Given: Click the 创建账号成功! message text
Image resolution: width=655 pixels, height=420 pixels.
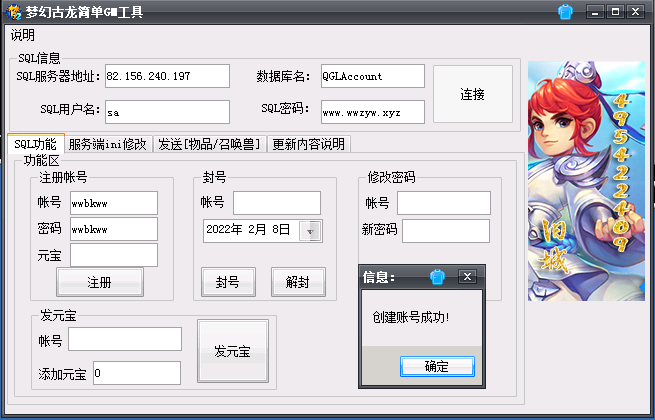Looking at the screenshot, I should pos(411,318).
